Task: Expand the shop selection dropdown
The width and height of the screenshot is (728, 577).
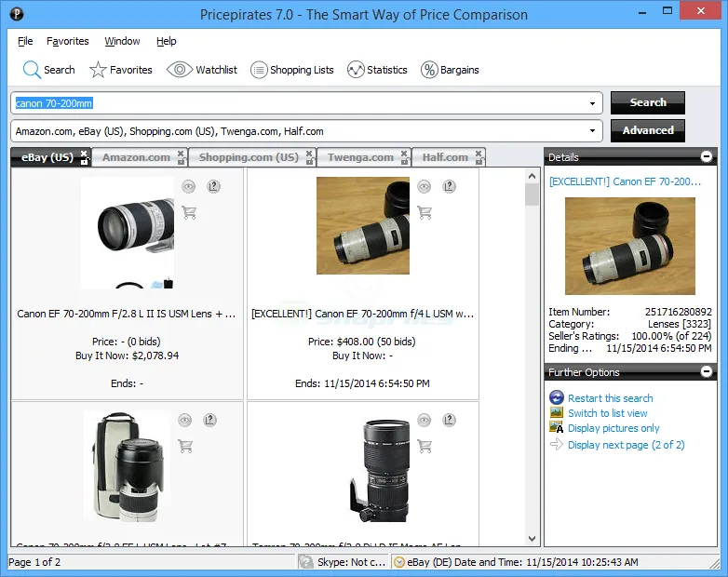Action: (x=592, y=131)
